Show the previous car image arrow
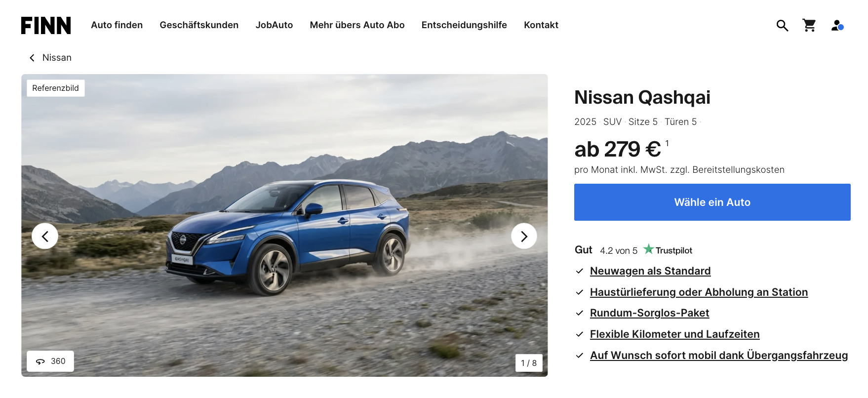 pos(45,236)
